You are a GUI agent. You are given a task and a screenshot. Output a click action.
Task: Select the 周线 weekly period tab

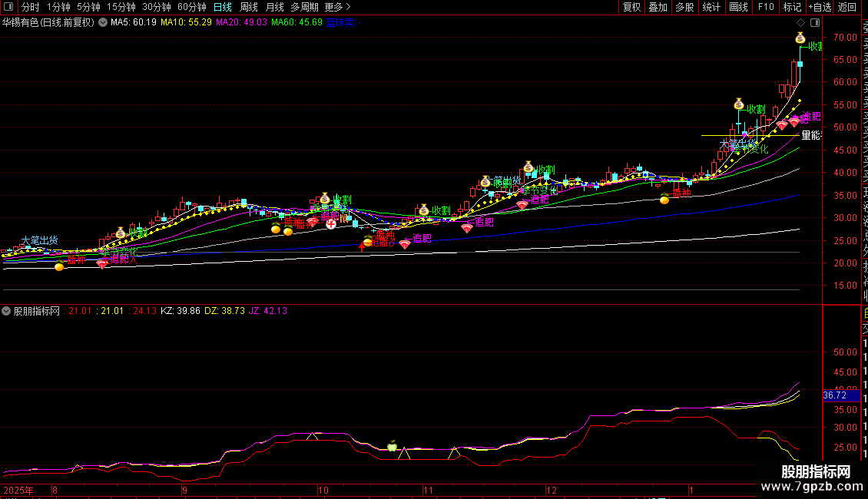point(249,8)
